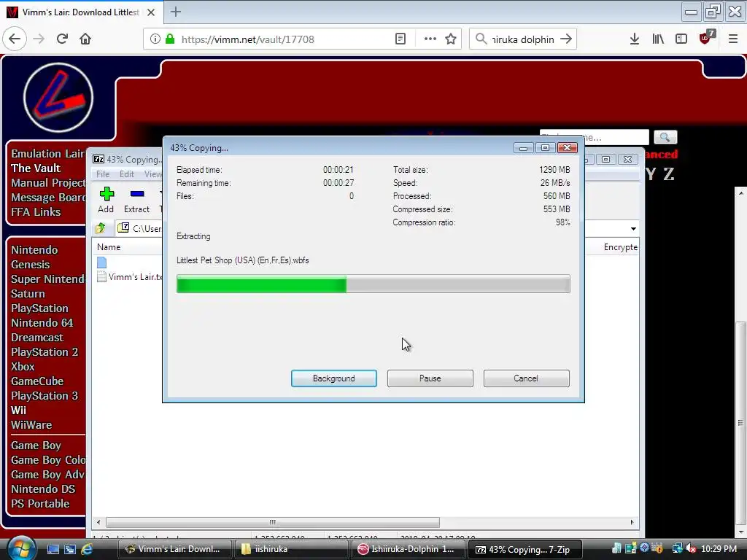Click the muted volume tray icon
This screenshot has width=747, height=560.
[x=690, y=549]
